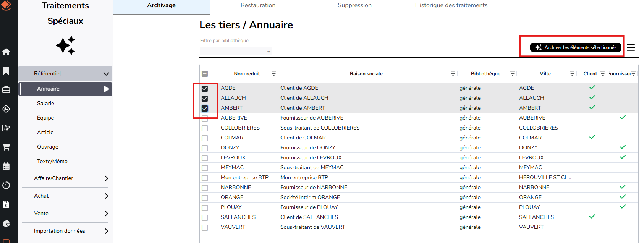Select the clock history icon in sidebar
644x243 pixels.
pyautogui.click(x=6, y=185)
